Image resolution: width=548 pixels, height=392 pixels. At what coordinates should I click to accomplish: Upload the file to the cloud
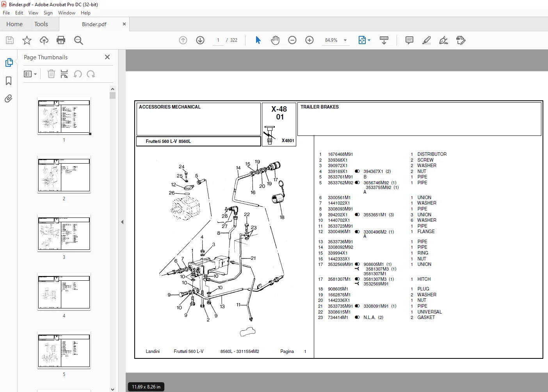click(44, 40)
